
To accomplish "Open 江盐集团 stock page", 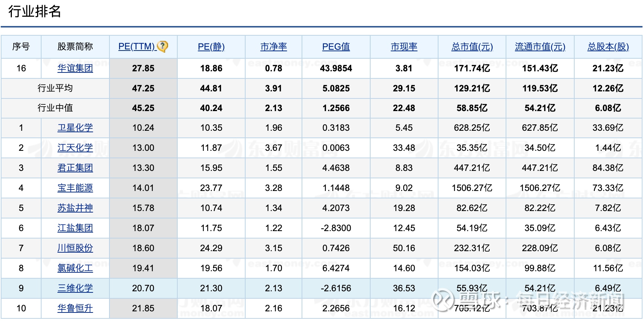I will click(75, 228).
